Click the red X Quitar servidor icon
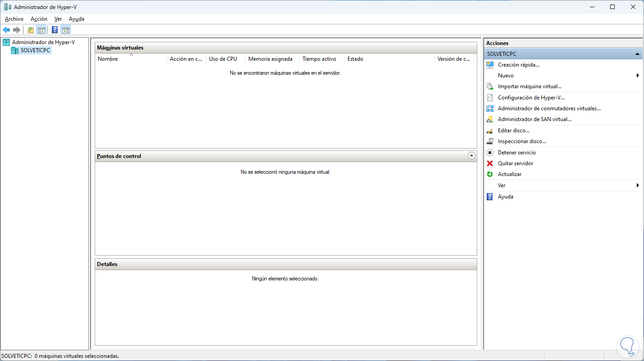The image size is (644, 361). coord(490,163)
